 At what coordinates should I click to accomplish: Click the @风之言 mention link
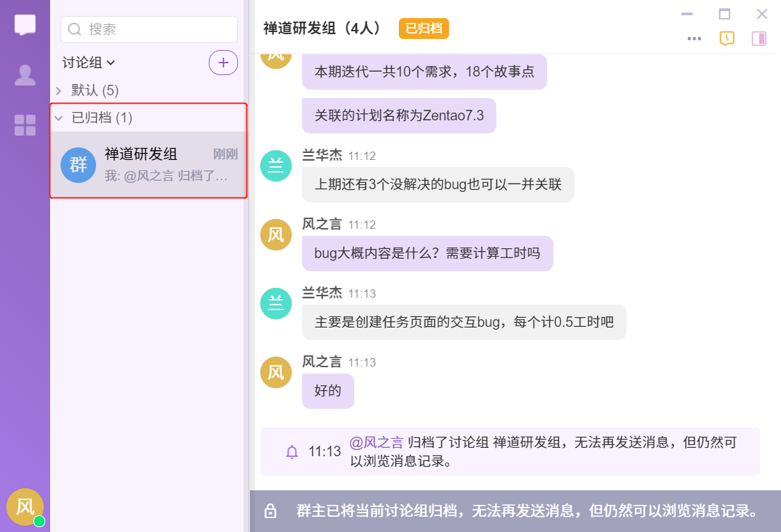[376, 442]
